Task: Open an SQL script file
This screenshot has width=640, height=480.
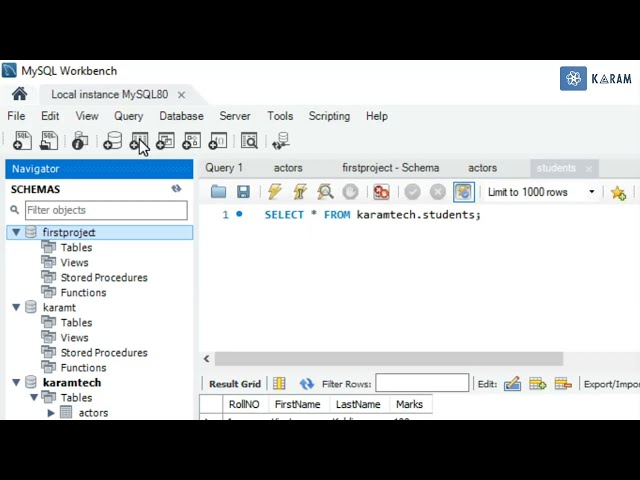Action: [49, 141]
